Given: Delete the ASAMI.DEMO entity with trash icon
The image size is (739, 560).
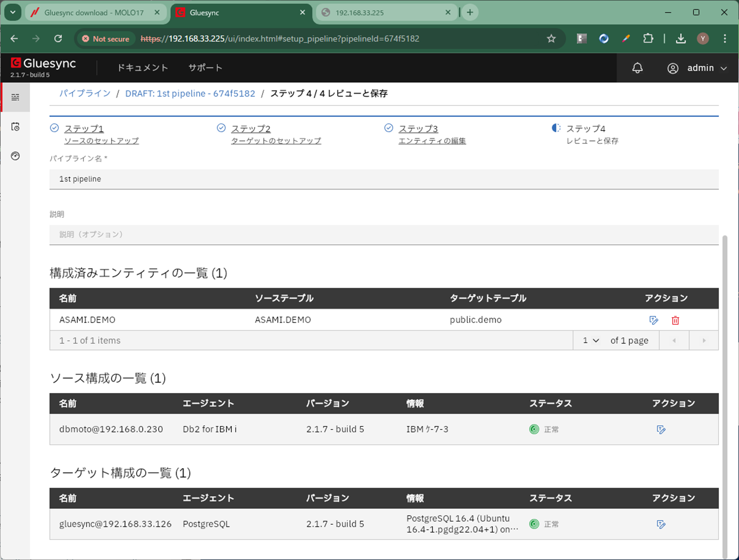Looking at the screenshot, I should click(675, 320).
